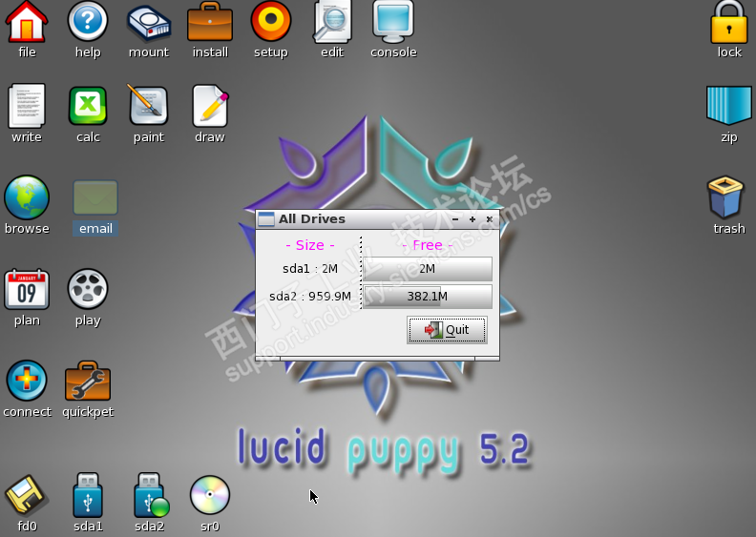The height and width of the screenshot is (537, 756).
Task: Open the connect internet wizard icon
Action: click(27, 381)
